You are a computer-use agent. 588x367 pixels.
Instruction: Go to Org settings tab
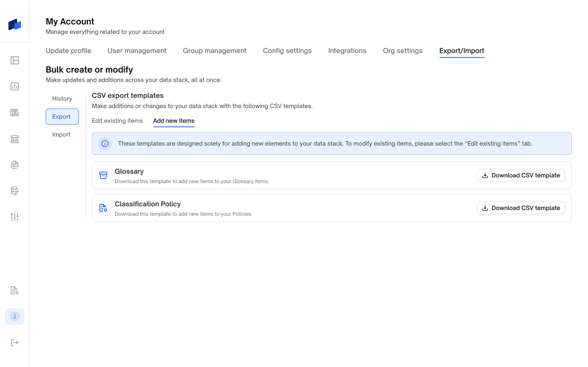click(403, 51)
